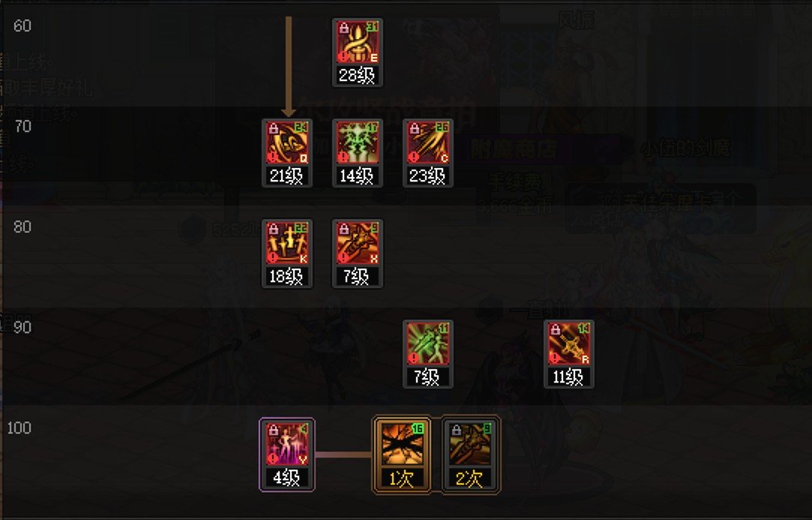Click the X-hotkey skill icon in row 80

point(358,243)
